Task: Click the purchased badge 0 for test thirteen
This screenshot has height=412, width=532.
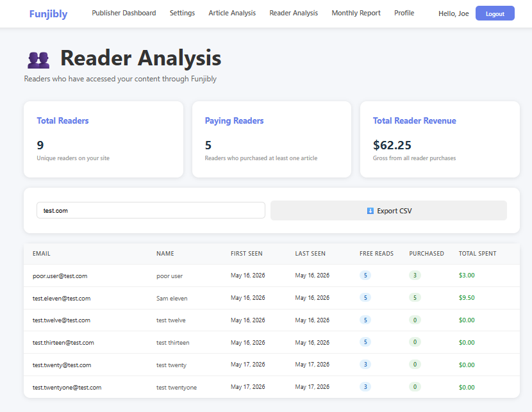Action: [415, 342]
